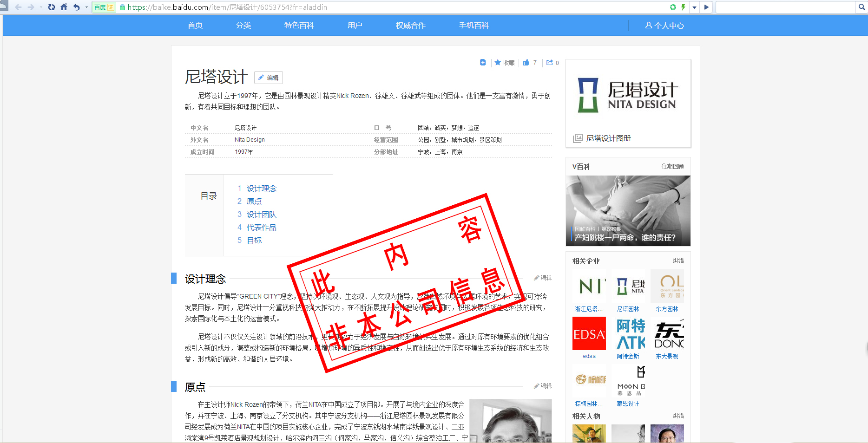Open the dropdown beside the restore arrow
This screenshot has width=868, height=443.
click(x=86, y=7)
